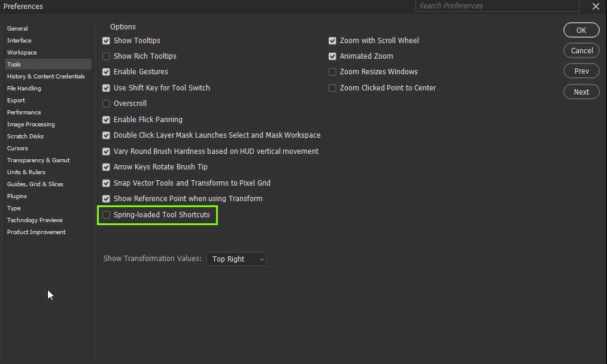
Task: Select the Cursors category
Action: 17,148
